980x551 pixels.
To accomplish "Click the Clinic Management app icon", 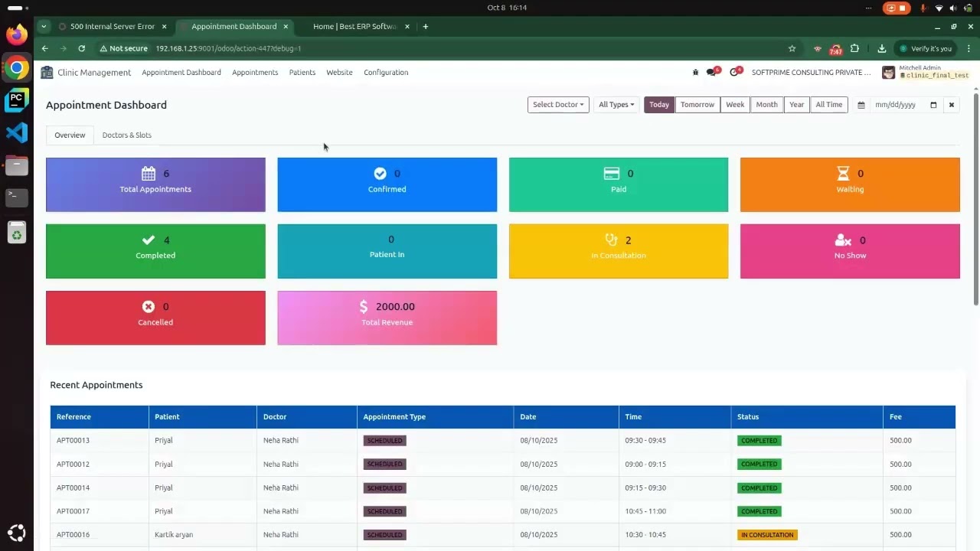I will pyautogui.click(x=47, y=72).
